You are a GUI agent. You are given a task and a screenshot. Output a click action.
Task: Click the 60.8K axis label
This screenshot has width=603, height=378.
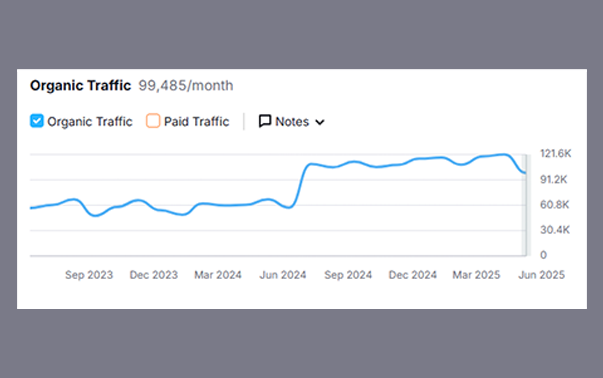(554, 205)
